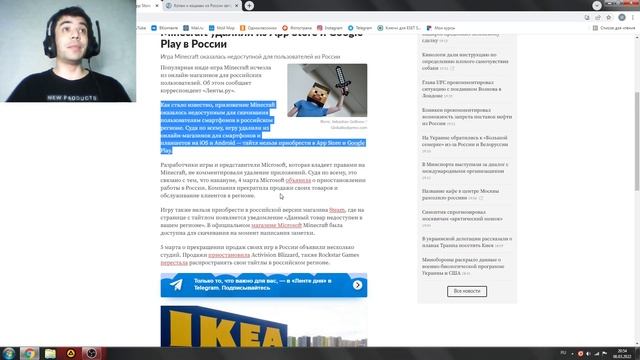
Task: Click the volume icon in system tray
Action: (588, 353)
